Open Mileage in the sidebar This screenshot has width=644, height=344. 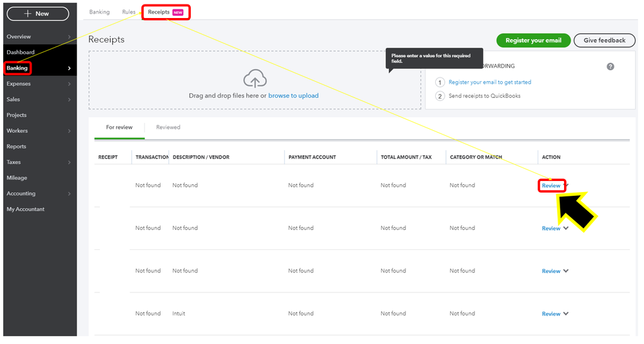pos(17,178)
